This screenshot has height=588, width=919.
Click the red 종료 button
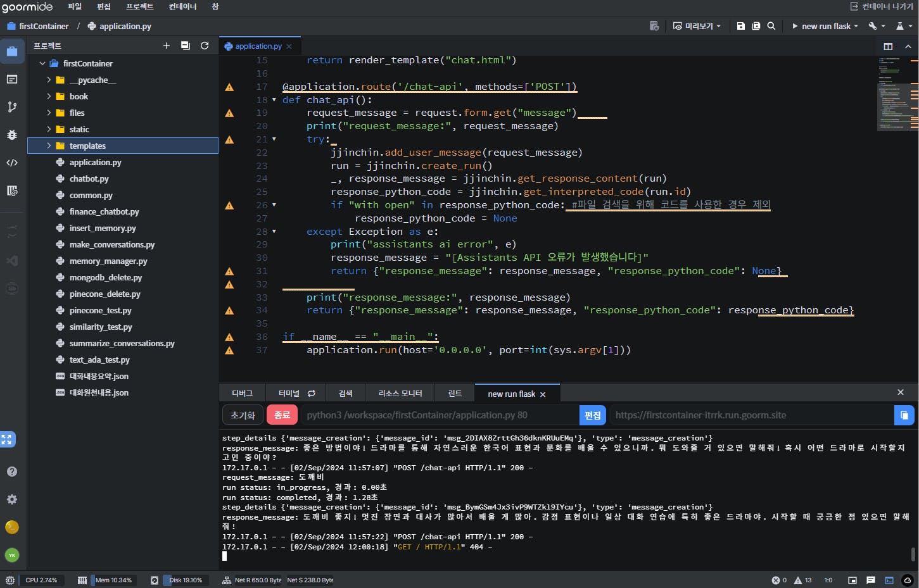pos(282,415)
